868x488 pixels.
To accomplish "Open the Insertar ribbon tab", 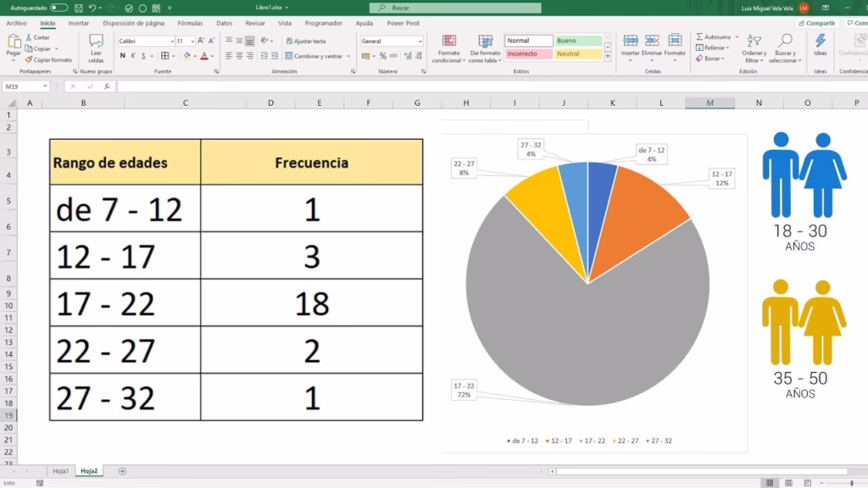I will click(x=79, y=24).
